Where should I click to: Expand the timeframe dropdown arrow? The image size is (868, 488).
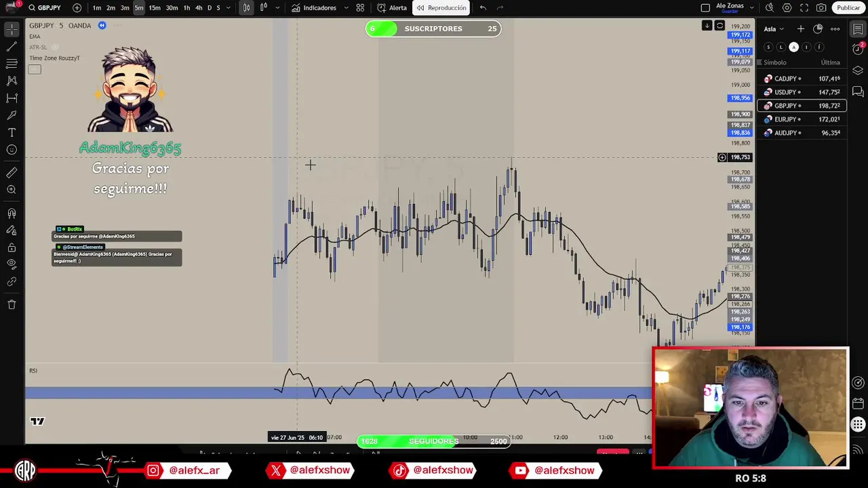point(228,8)
